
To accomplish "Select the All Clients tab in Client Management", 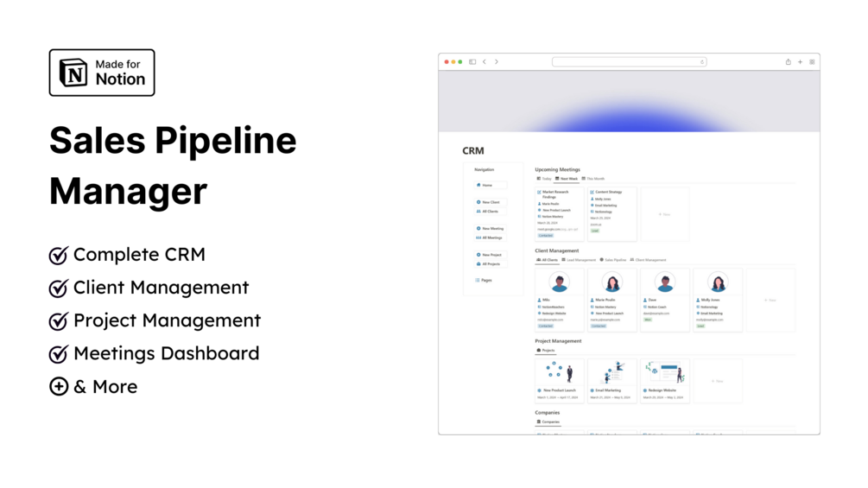I will click(547, 260).
